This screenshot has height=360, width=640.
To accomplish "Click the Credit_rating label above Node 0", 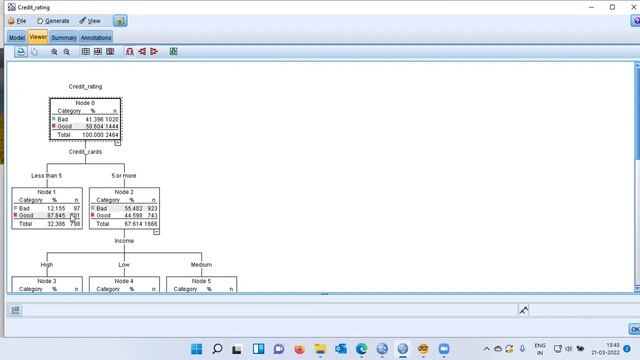I will [x=85, y=87].
